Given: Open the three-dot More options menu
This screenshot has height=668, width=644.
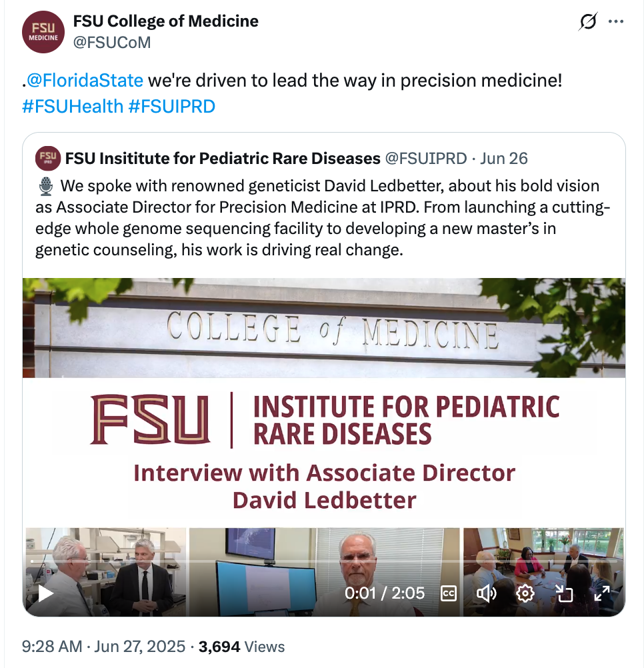Looking at the screenshot, I should point(616,22).
